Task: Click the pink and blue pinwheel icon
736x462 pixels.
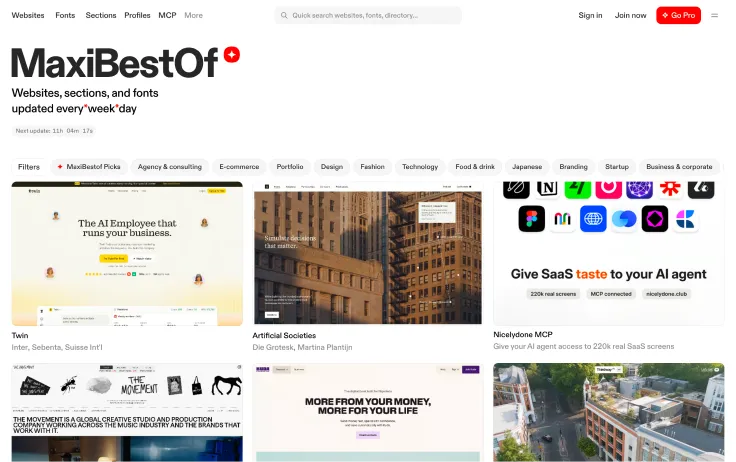Action: click(x=685, y=219)
